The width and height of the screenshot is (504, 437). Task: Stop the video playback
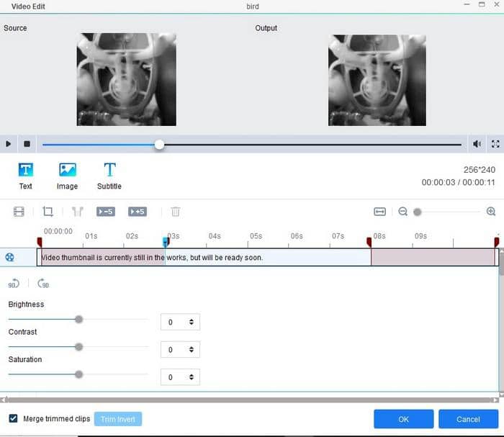point(27,144)
